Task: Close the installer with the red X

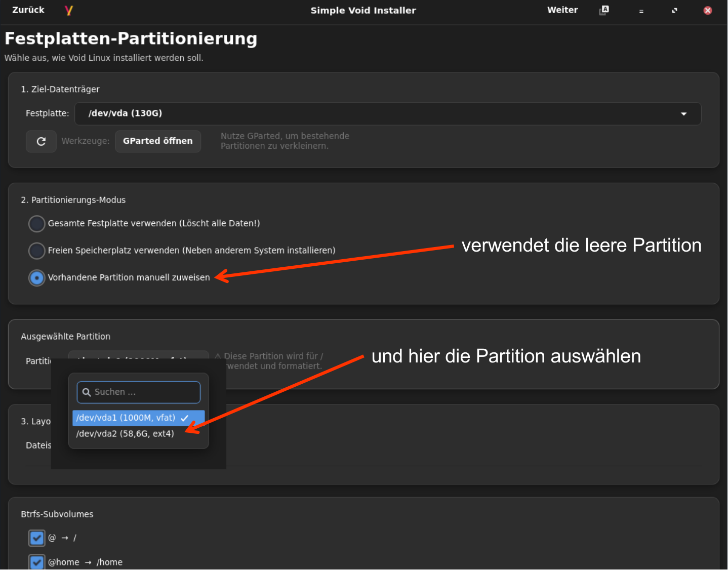Action: (x=708, y=11)
